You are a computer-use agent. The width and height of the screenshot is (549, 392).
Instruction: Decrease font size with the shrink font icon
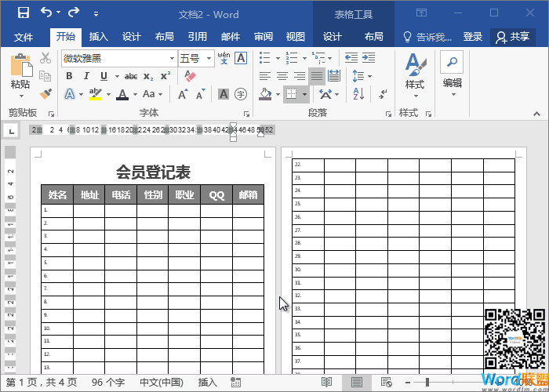point(200,94)
